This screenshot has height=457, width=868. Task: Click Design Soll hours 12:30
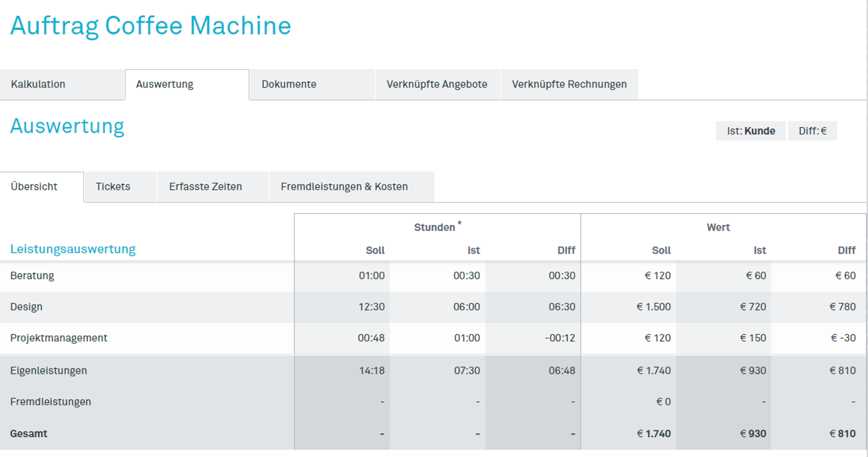372,307
